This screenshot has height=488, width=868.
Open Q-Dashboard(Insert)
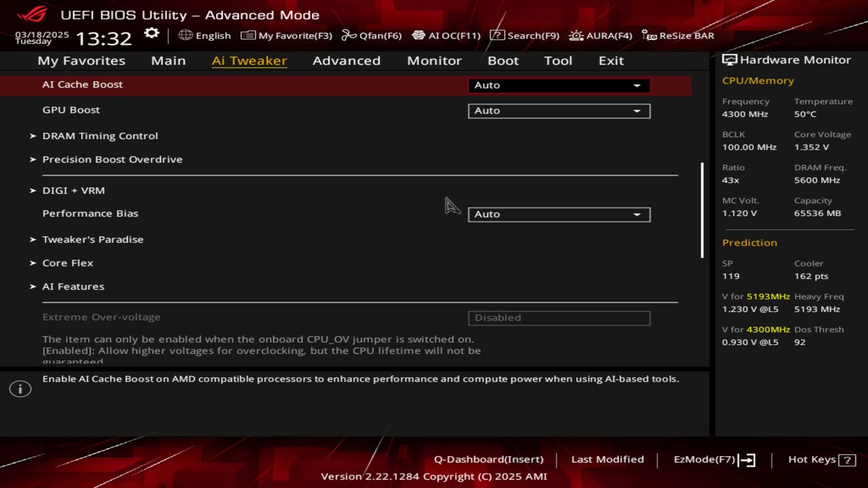(489, 460)
